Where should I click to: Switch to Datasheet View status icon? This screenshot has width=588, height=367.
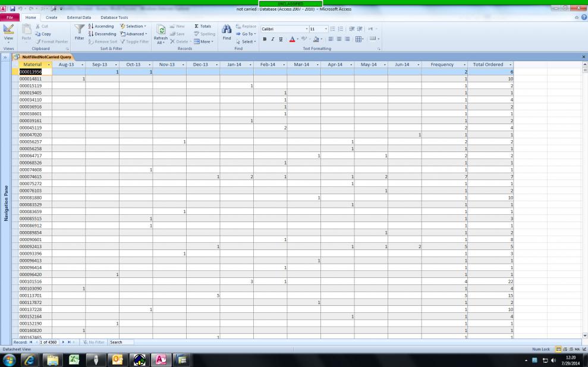click(x=558, y=349)
